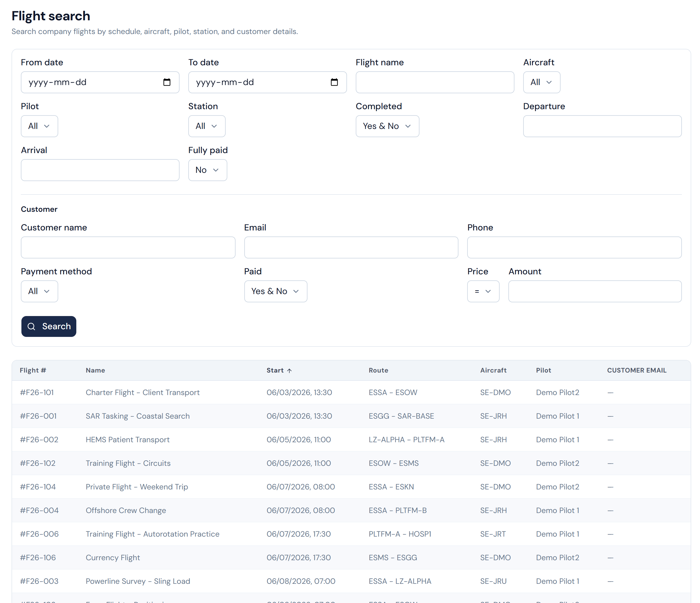Focus the customer Email input field

pyautogui.click(x=351, y=247)
